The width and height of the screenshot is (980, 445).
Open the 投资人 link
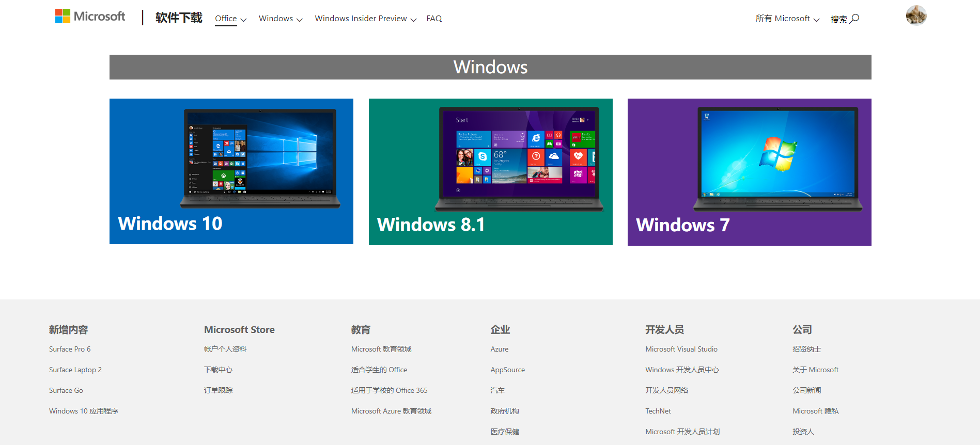pyautogui.click(x=803, y=432)
